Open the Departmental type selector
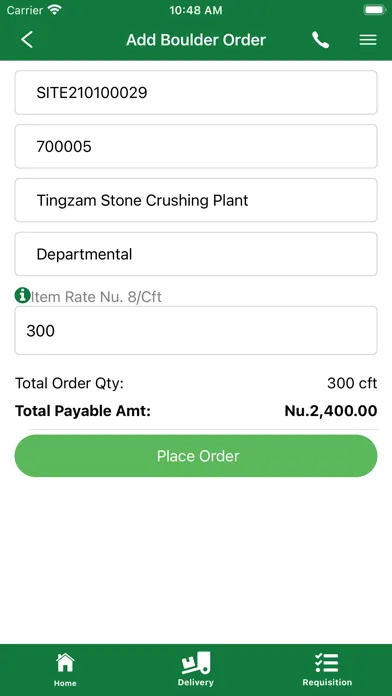 coord(196,254)
